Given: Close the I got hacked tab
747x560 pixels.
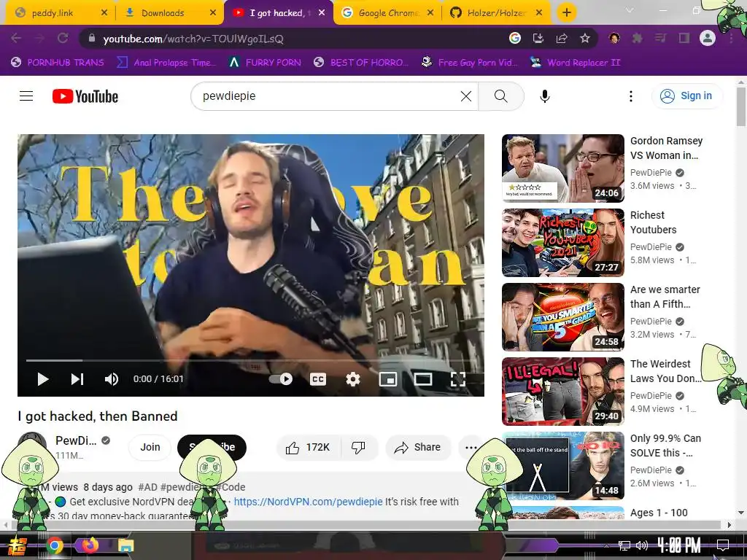Looking at the screenshot, I should pyautogui.click(x=322, y=13).
